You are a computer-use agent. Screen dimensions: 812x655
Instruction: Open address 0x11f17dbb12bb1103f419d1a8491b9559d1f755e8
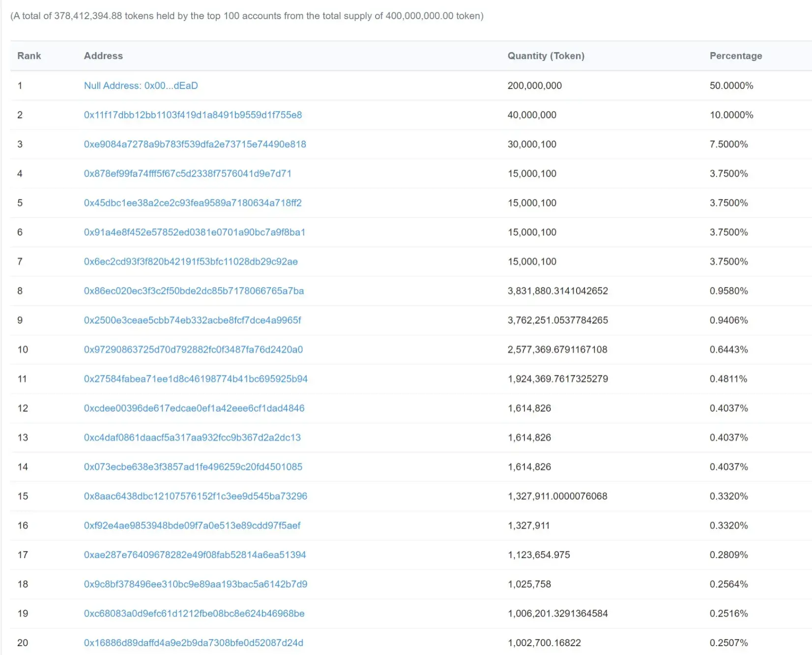(x=193, y=115)
